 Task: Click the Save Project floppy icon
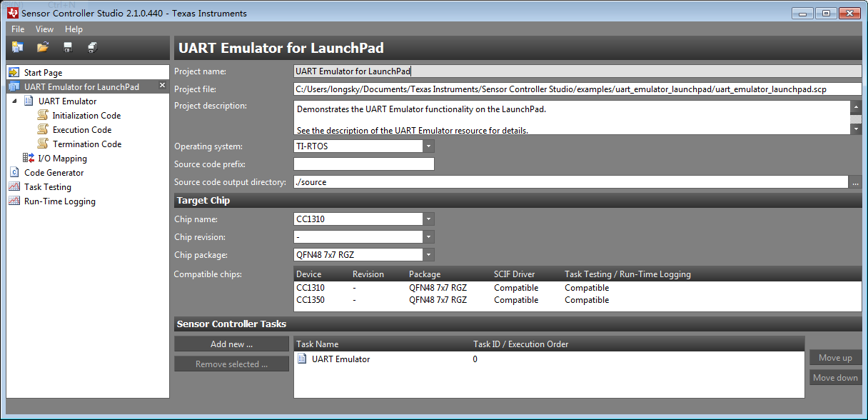coord(68,47)
